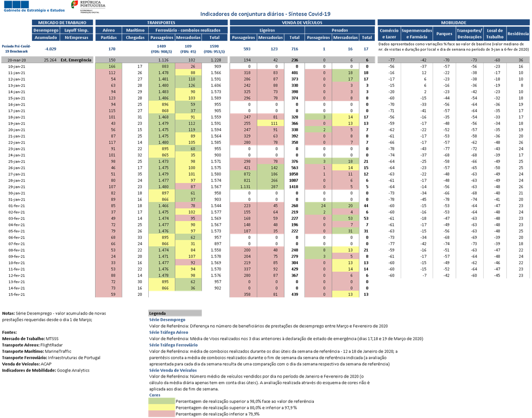Click the Chegadas sub-header
The width and height of the screenshot is (532, 418).
tap(135, 38)
